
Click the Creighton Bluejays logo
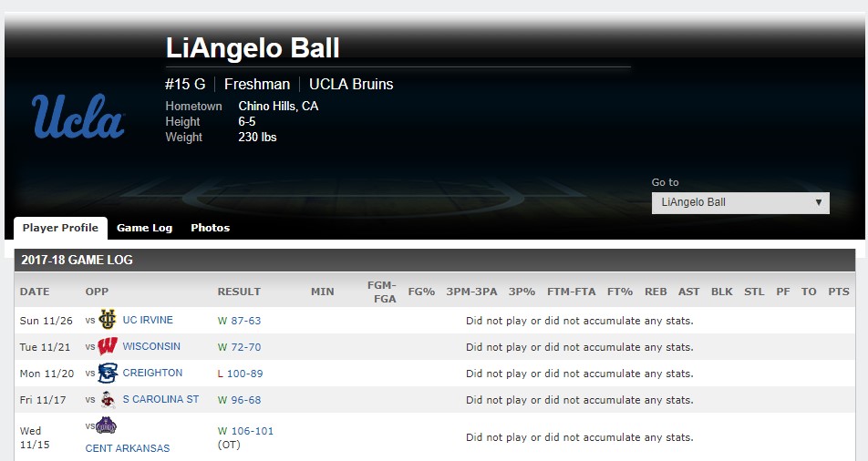pos(108,373)
